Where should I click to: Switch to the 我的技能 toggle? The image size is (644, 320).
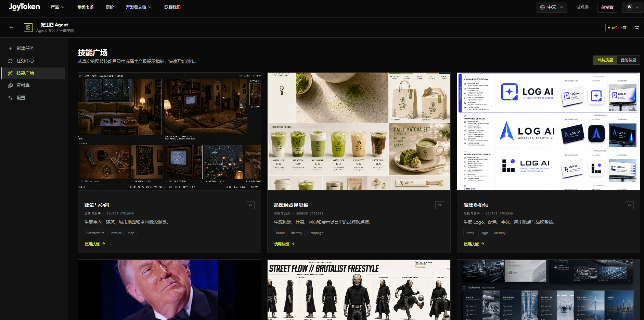(x=628, y=60)
